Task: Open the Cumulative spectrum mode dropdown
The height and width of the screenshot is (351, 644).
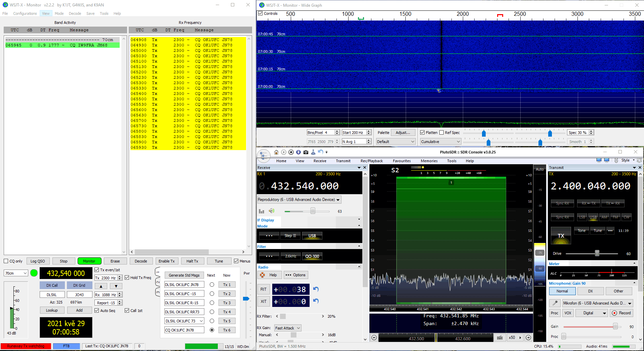Action: (440, 142)
